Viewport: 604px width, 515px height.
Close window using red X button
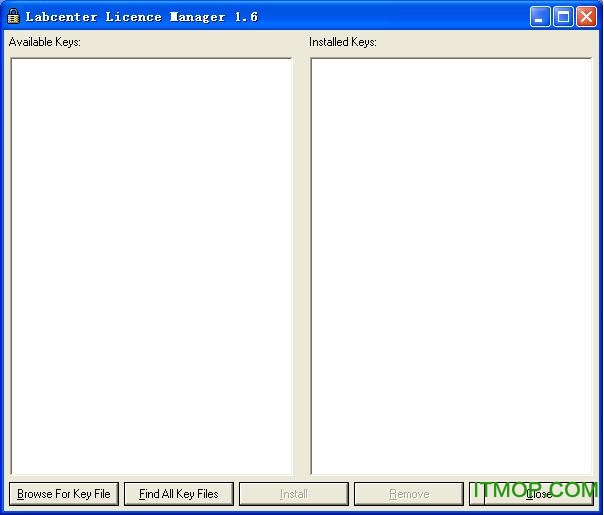(x=586, y=17)
